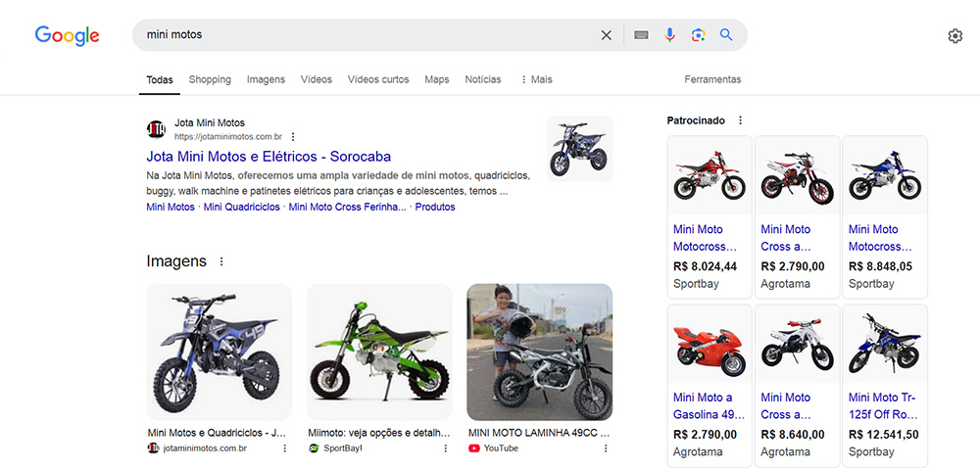Click white-red dirt bike ad image at R$ 2.790,00
980x470 pixels.
click(797, 176)
